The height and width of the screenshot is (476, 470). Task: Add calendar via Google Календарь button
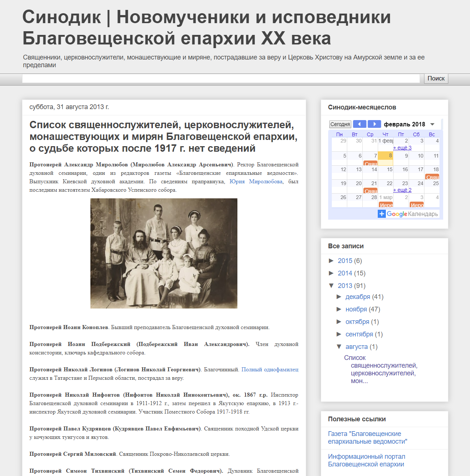point(408,214)
